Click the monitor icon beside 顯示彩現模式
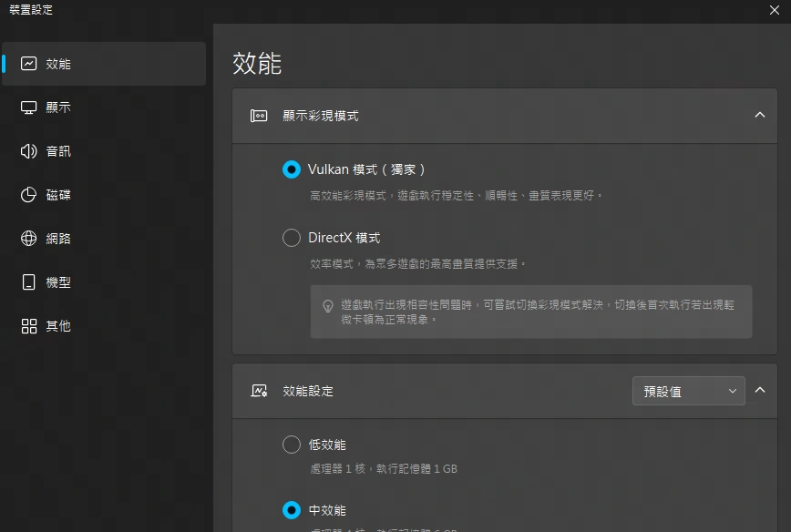Image resolution: width=791 pixels, height=532 pixels. [260, 116]
